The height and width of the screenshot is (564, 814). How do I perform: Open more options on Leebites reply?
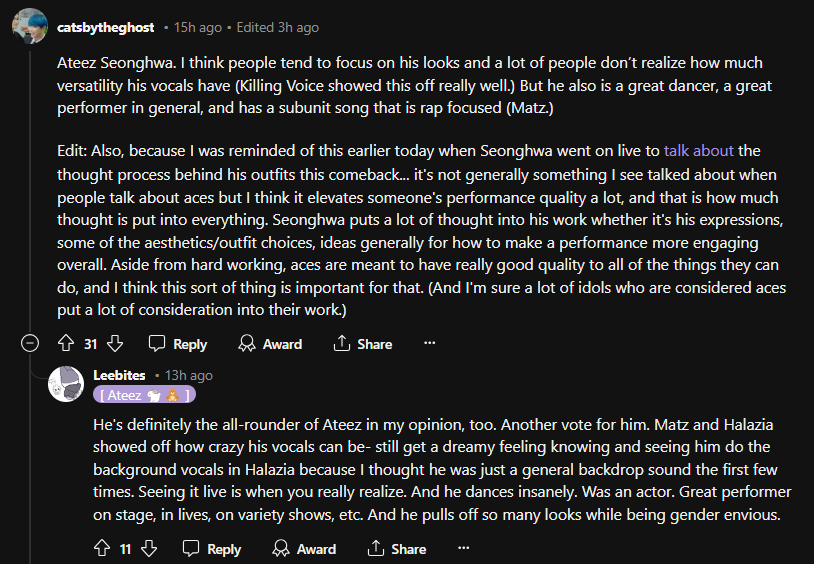[x=464, y=548]
